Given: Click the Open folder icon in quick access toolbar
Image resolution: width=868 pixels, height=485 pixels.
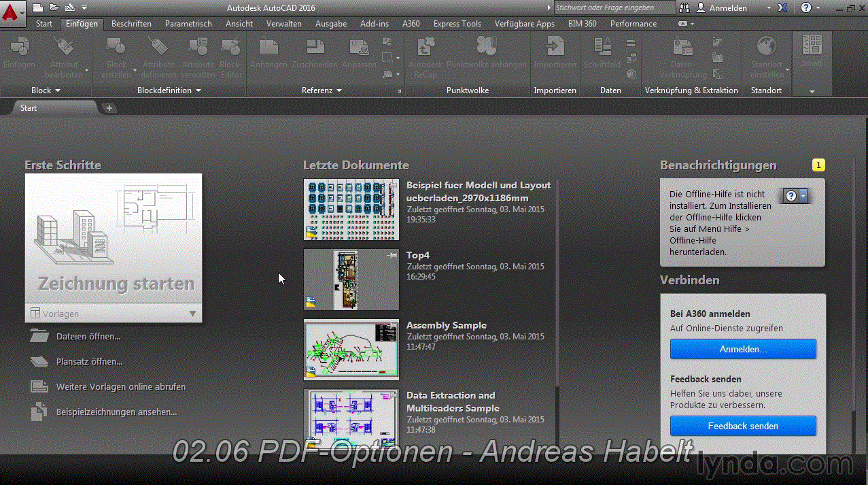Looking at the screenshot, I should (x=54, y=7).
